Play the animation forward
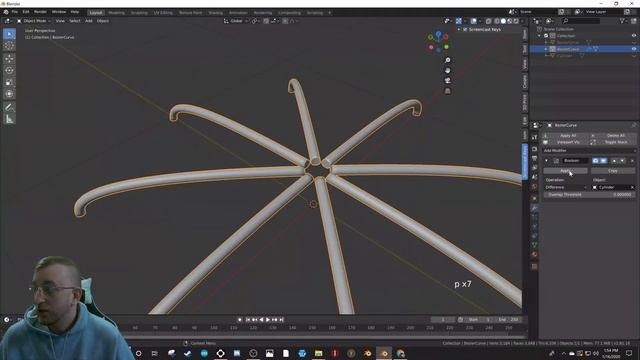Screen dimensions: 640x360 coord(268,320)
